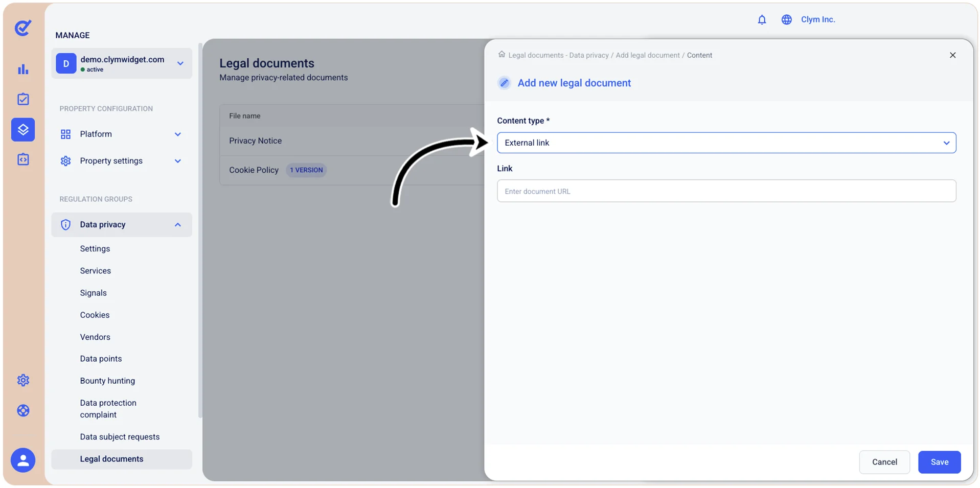Open Data points menu item
Viewport: 980px width, 488px height.
coord(101,359)
